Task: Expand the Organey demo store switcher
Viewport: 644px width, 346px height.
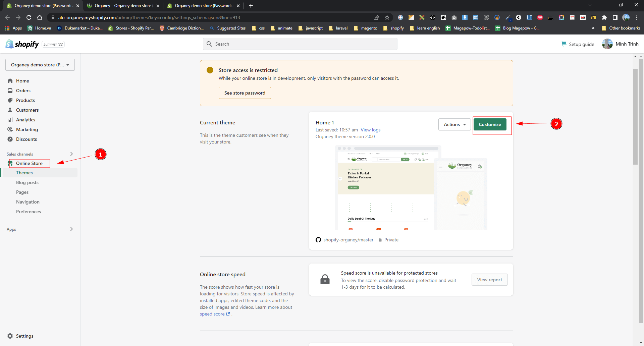Action: tap(40, 65)
